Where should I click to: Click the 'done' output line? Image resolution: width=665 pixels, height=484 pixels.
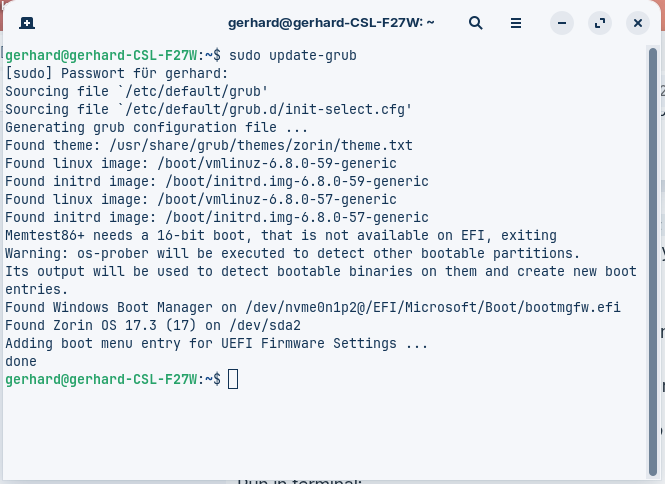[21, 361]
